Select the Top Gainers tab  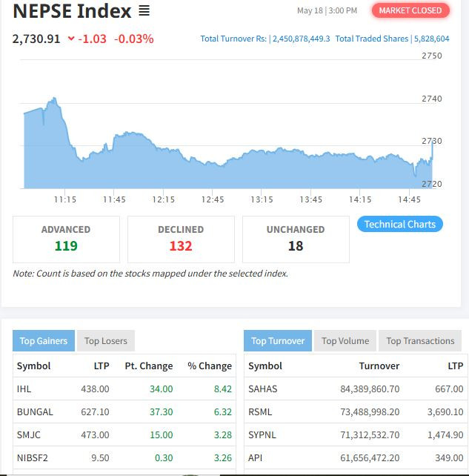click(44, 340)
